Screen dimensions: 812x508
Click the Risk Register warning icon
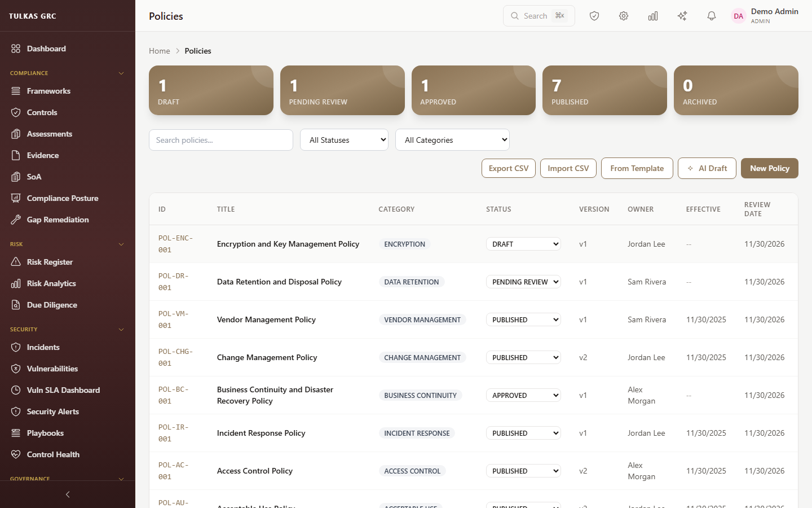pyautogui.click(x=16, y=262)
